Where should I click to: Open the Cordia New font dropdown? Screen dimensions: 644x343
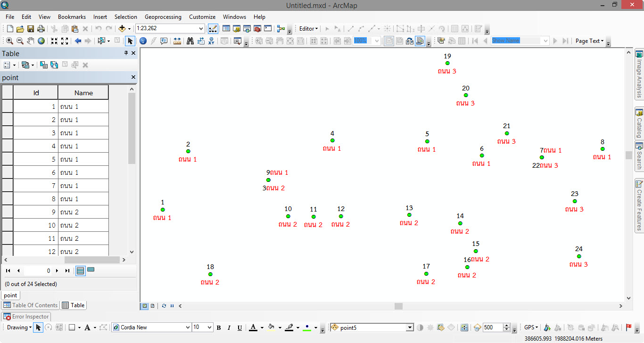click(x=188, y=327)
